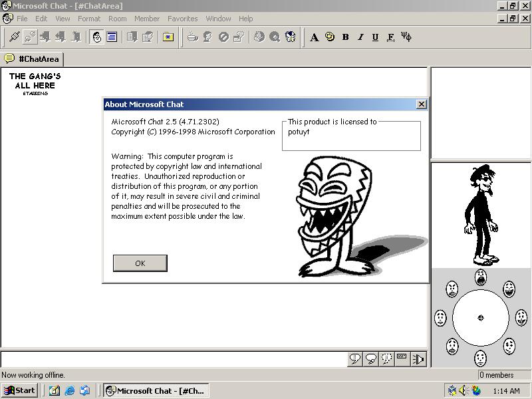Click the message compose text field

pyautogui.click(x=173, y=359)
